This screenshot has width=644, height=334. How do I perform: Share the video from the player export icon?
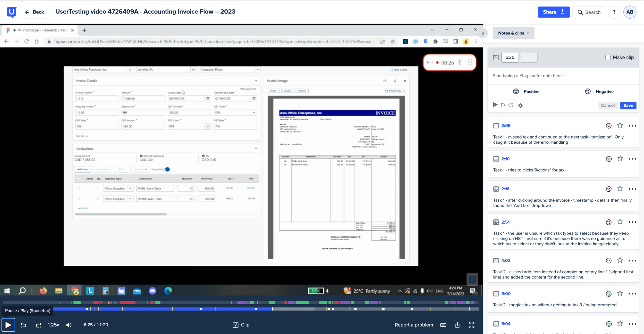pyautogui.click(x=457, y=325)
